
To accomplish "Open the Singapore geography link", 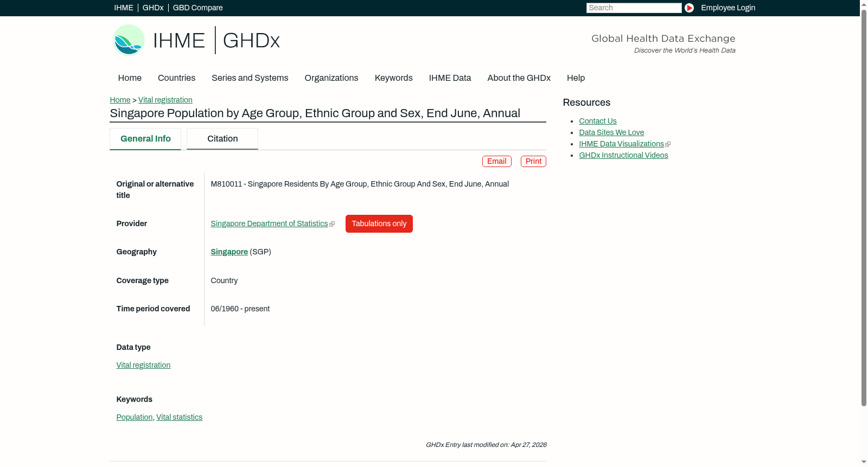I will click(x=229, y=252).
